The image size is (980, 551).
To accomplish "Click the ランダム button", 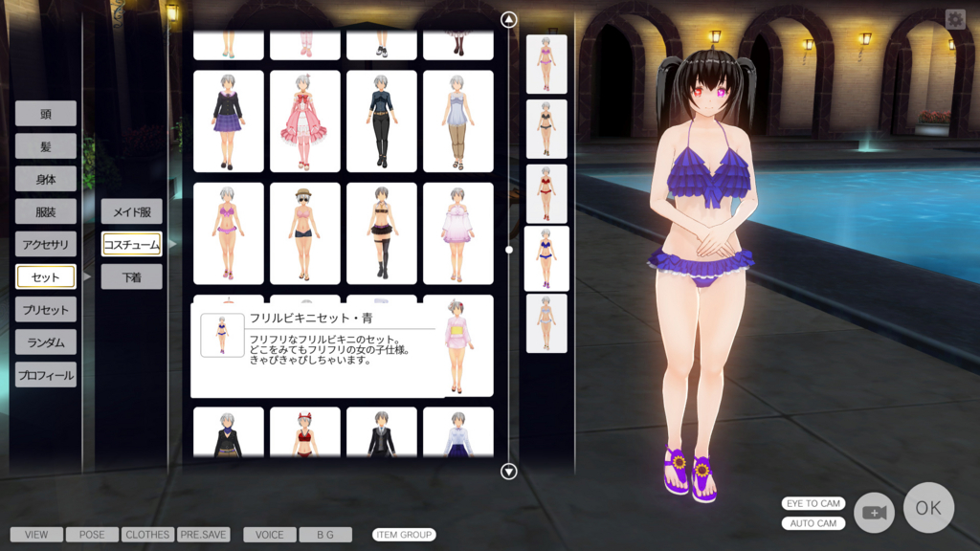I will (46, 342).
